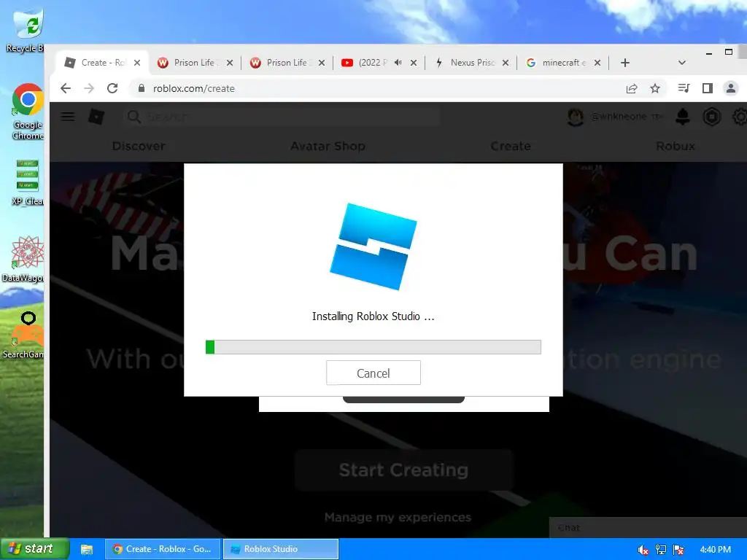Open the user avatar profile
The width and height of the screenshot is (747, 560).
(575, 117)
